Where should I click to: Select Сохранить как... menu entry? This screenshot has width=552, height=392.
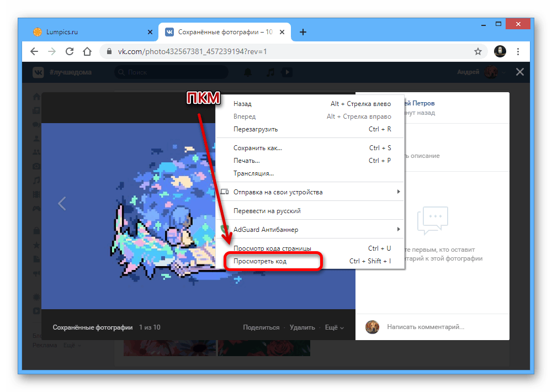point(310,148)
